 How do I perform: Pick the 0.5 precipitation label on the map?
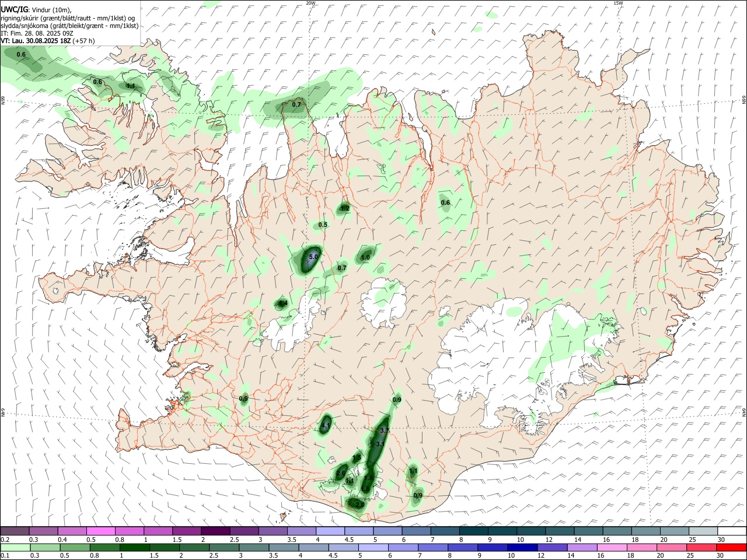[323, 225]
